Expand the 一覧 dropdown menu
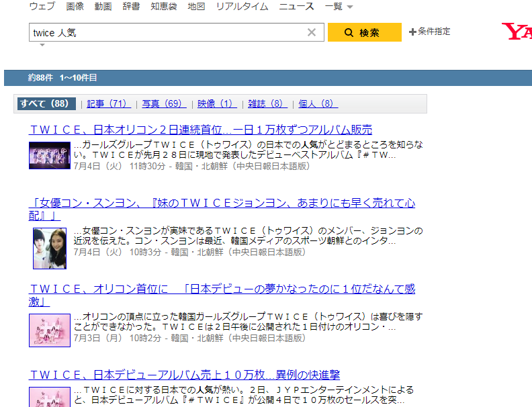 click(x=338, y=7)
